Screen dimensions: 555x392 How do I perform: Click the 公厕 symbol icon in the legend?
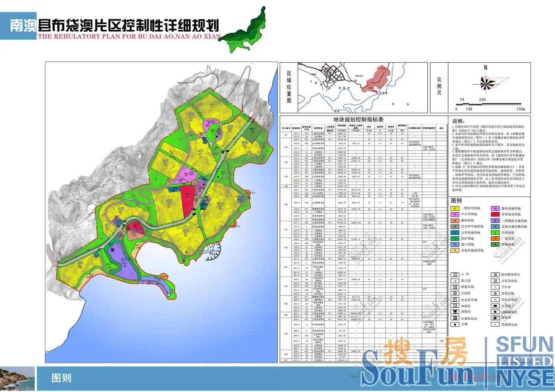[455, 324]
